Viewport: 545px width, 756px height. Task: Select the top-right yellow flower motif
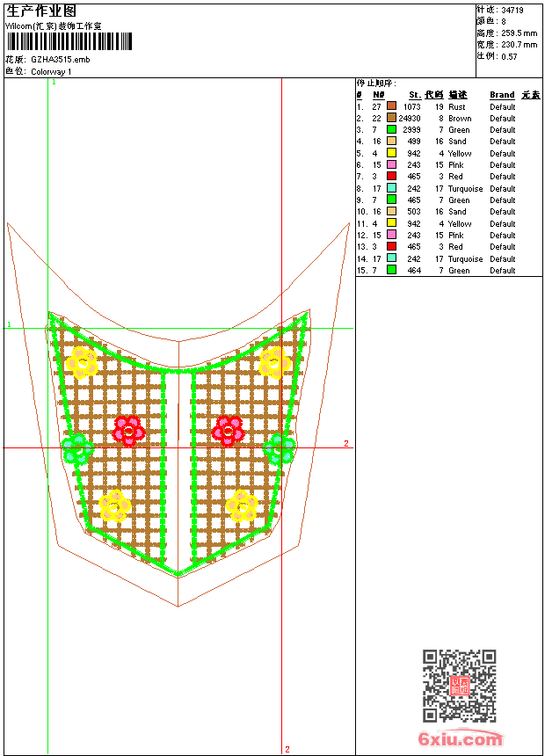click(x=274, y=361)
